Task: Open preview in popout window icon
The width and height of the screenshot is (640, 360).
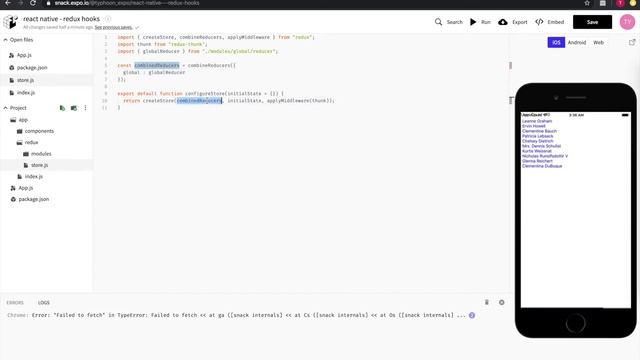Action: coord(632,42)
